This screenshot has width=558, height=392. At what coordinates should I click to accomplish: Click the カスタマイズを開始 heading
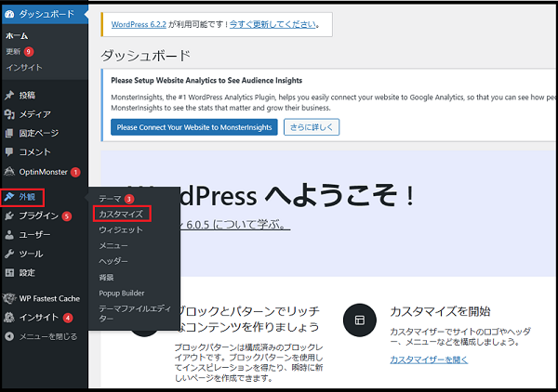pyautogui.click(x=440, y=312)
